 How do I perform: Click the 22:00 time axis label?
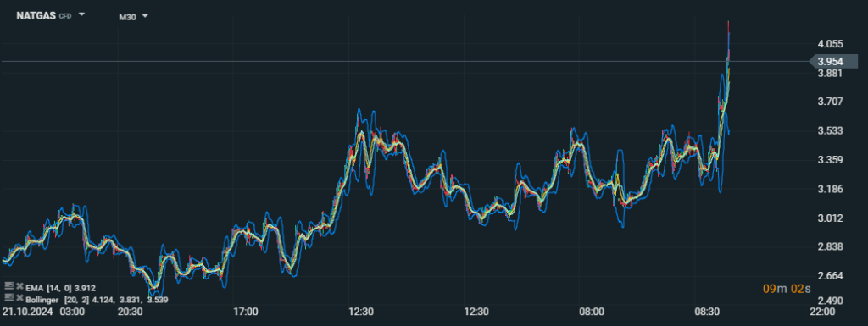coord(822,312)
